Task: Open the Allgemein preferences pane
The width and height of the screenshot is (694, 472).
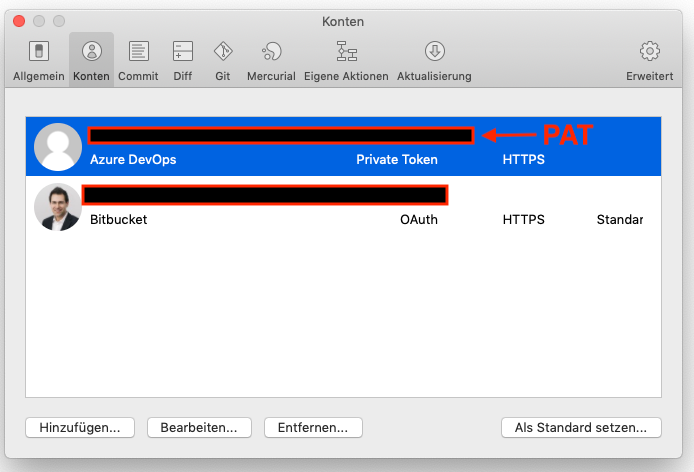Action: click(39, 60)
